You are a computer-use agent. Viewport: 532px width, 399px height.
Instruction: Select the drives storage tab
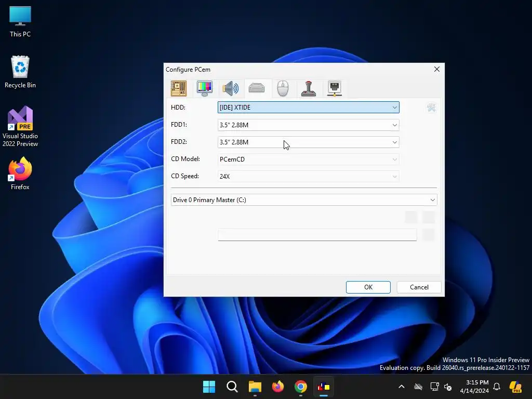pyautogui.click(x=257, y=88)
